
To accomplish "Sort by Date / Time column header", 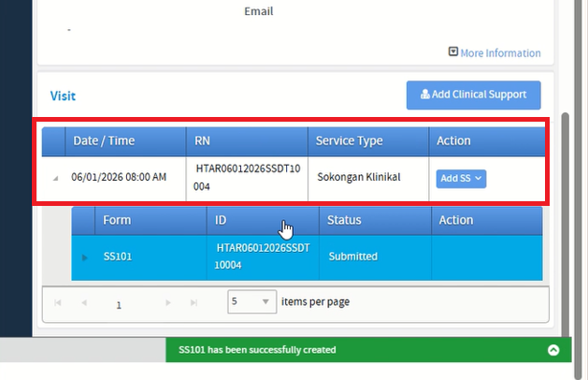I will click(x=104, y=141).
